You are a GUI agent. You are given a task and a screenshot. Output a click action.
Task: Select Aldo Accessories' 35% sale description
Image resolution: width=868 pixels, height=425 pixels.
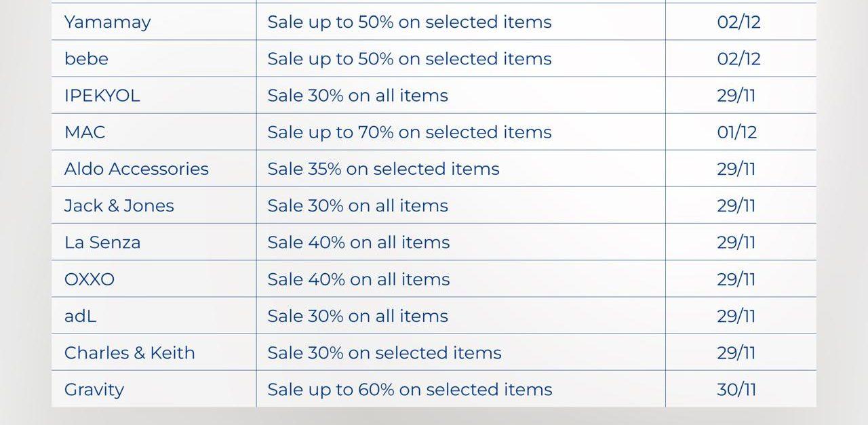383,169
